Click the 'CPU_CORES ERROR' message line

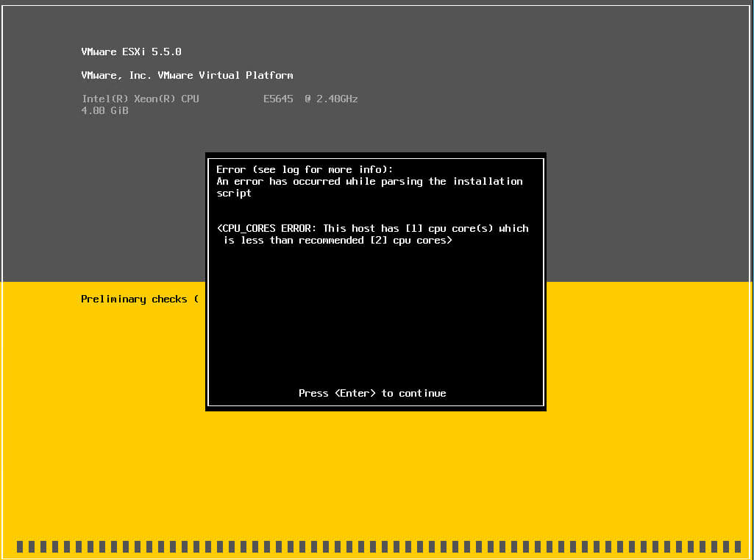pyautogui.click(x=373, y=229)
